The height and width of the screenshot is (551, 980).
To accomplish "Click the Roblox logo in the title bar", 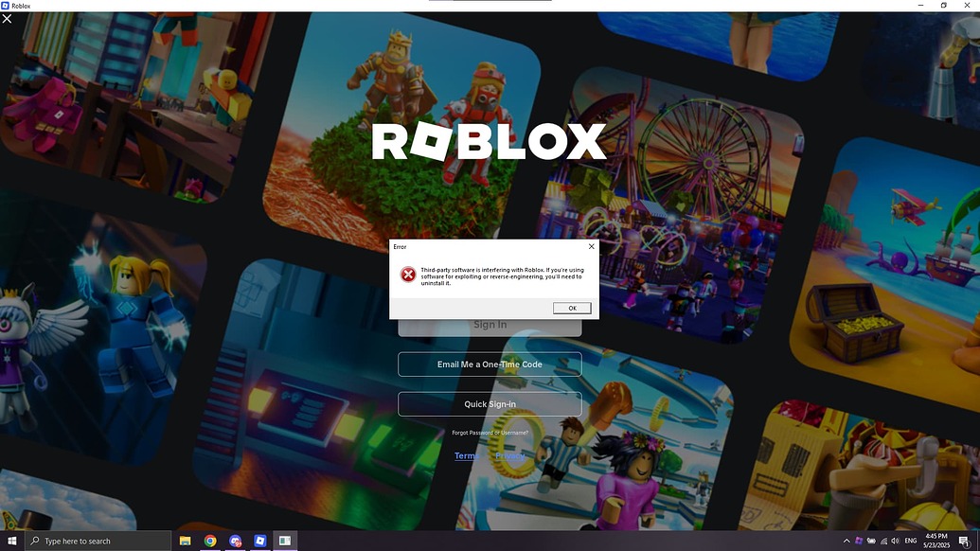I will [8, 5].
